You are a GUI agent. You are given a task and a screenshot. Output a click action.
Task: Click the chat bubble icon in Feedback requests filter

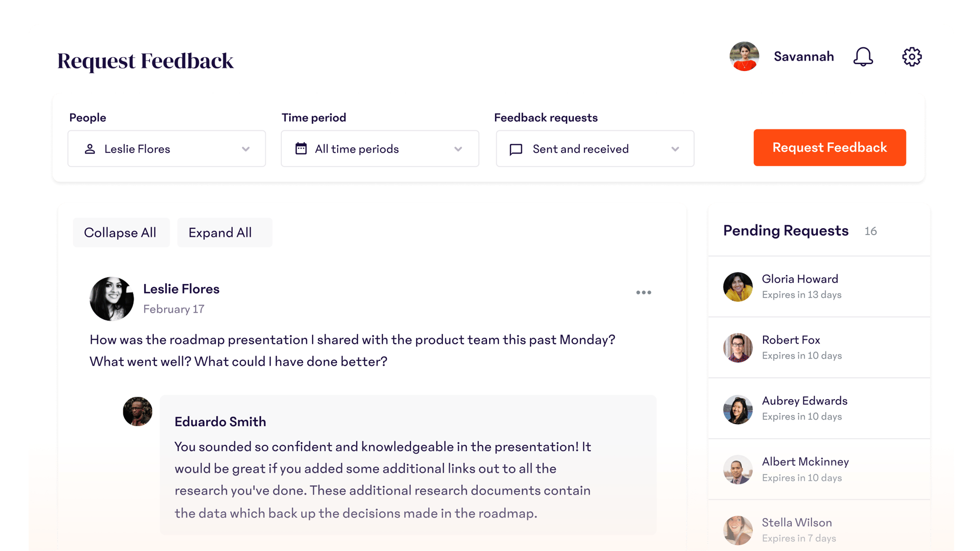tap(515, 149)
